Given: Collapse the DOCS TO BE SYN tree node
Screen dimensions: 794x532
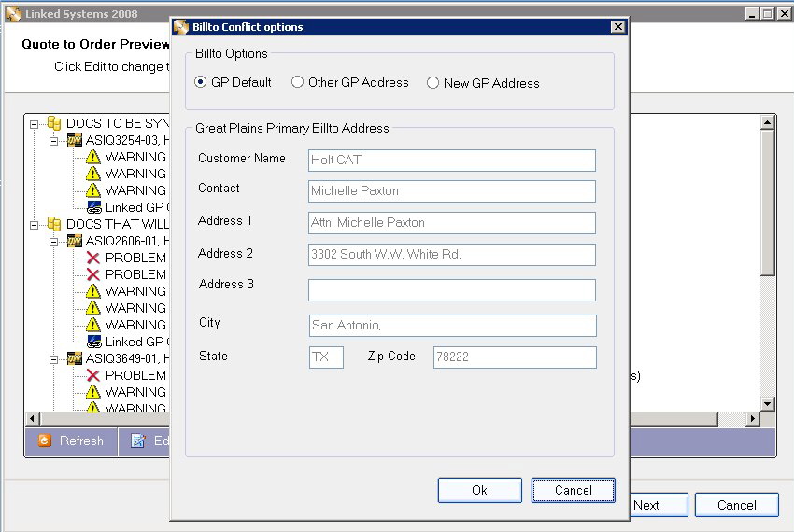Looking at the screenshot, I should (x=34, y=124).
